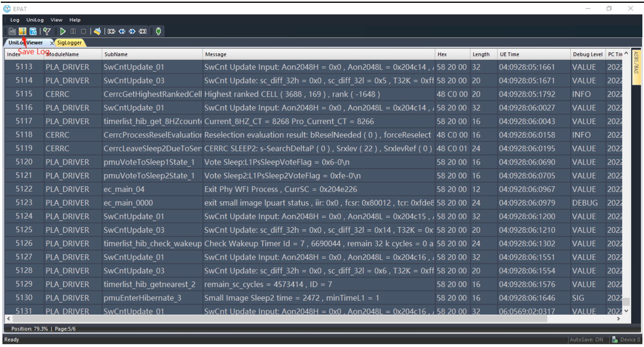This screenshot has height=347, width=644.
Task: Click the open log folder icon
Action: tap(12, 31)
